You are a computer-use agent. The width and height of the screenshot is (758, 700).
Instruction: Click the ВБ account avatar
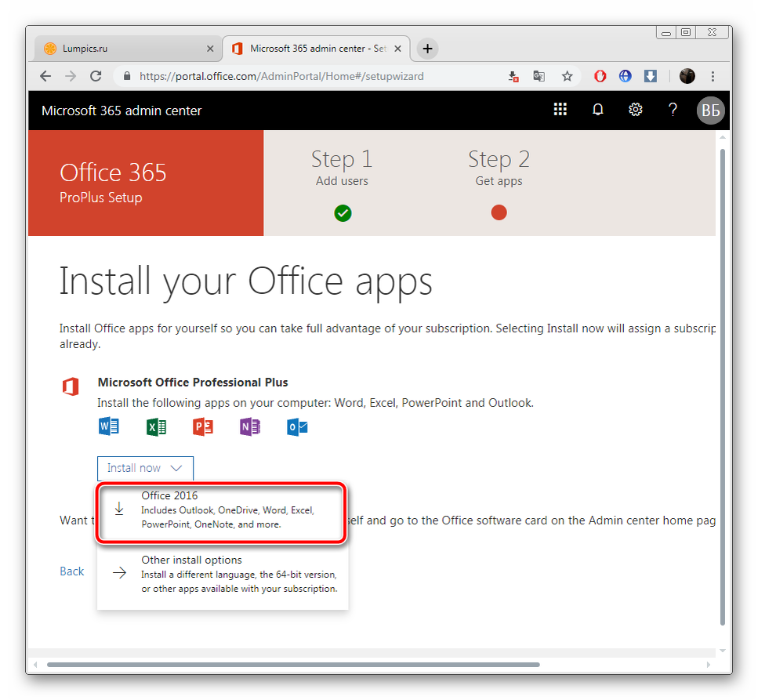(x=710, y=111)
